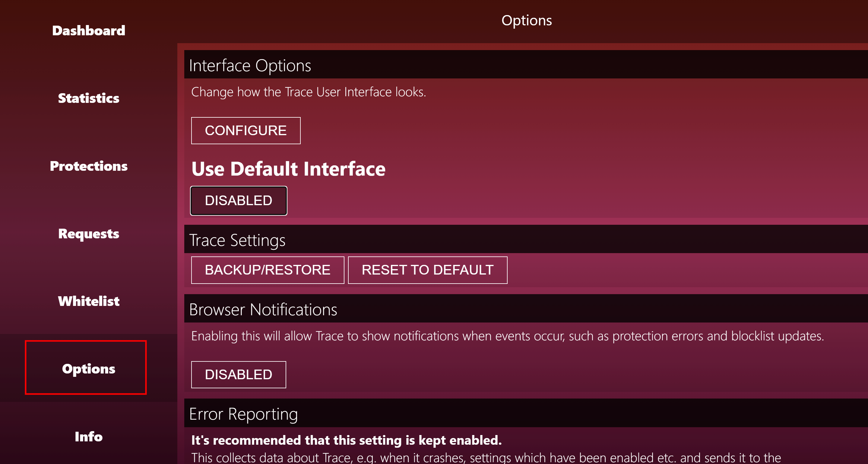Click the Use Default Interface heading

[288, 169]
